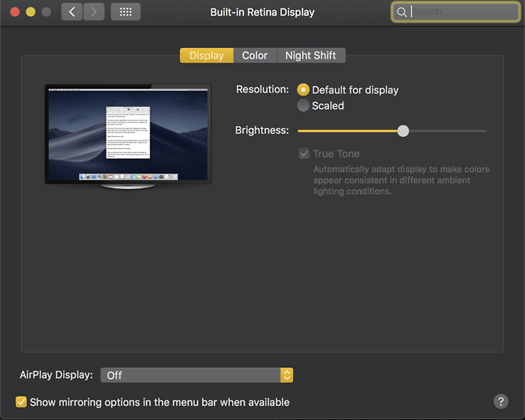The width and height of the screenshot is (525, 420).
Task: Go forward with the right chevron button
Action: click(94, 12)
